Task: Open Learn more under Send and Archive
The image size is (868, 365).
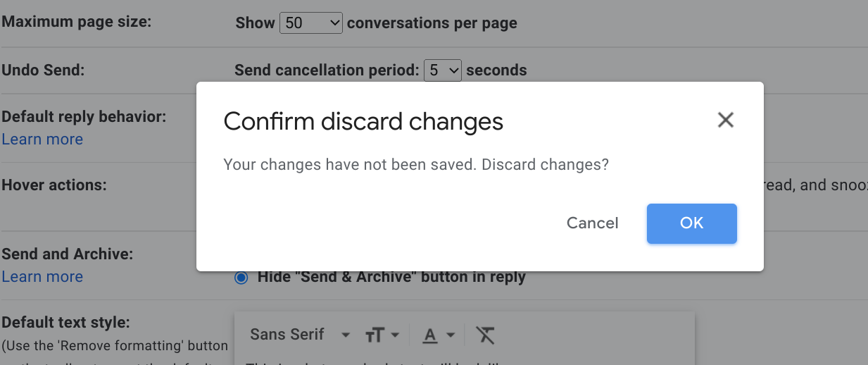Action: (42, 277)
